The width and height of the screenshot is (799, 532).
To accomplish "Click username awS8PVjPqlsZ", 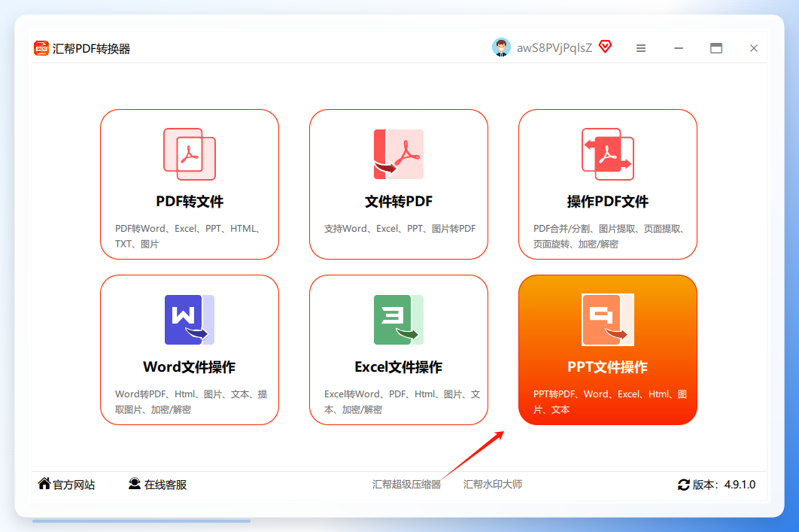I will coord(554,48).
